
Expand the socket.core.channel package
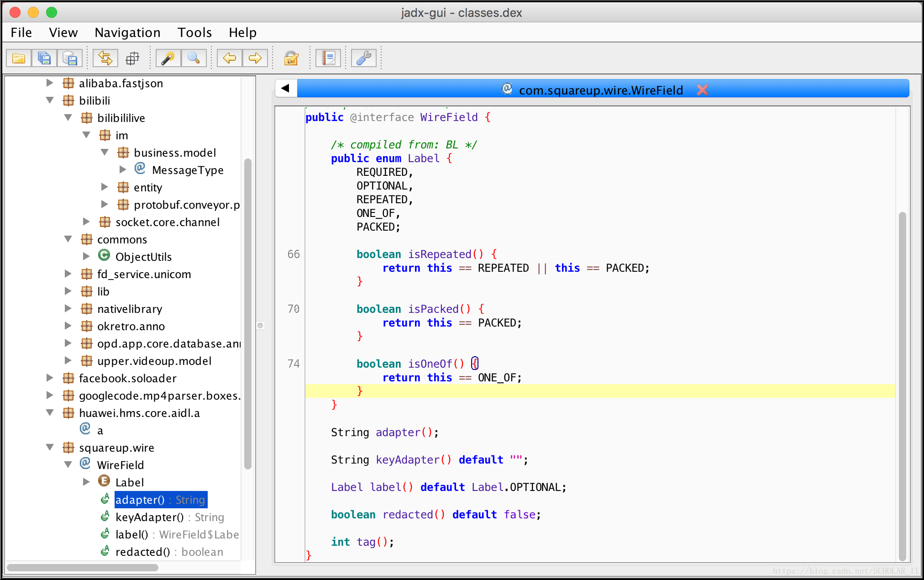tap(86, 222)
